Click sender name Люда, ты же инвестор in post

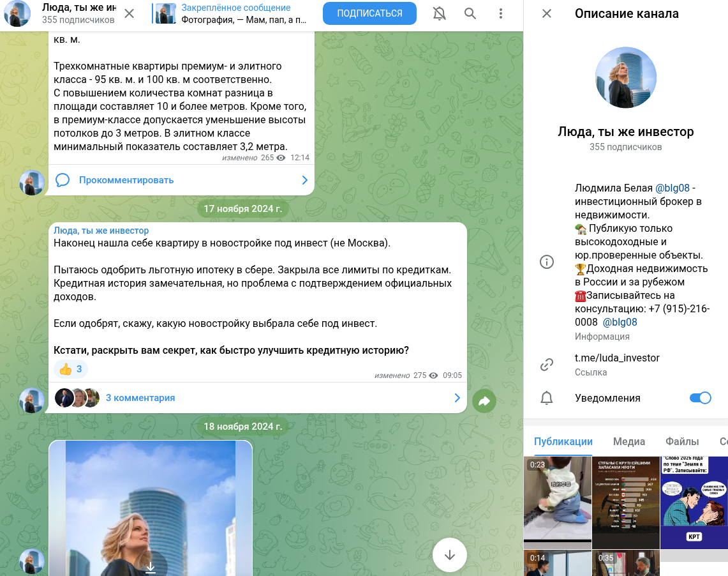[x=101, y=231]
